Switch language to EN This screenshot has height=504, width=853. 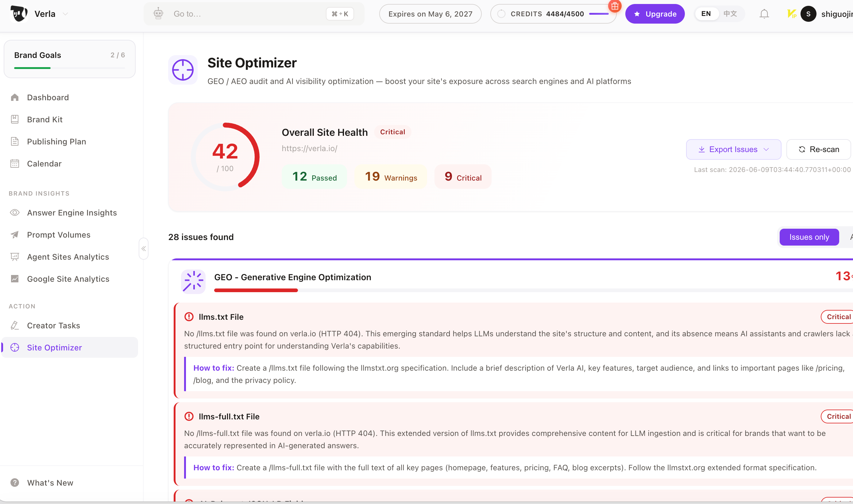(706, 13)
